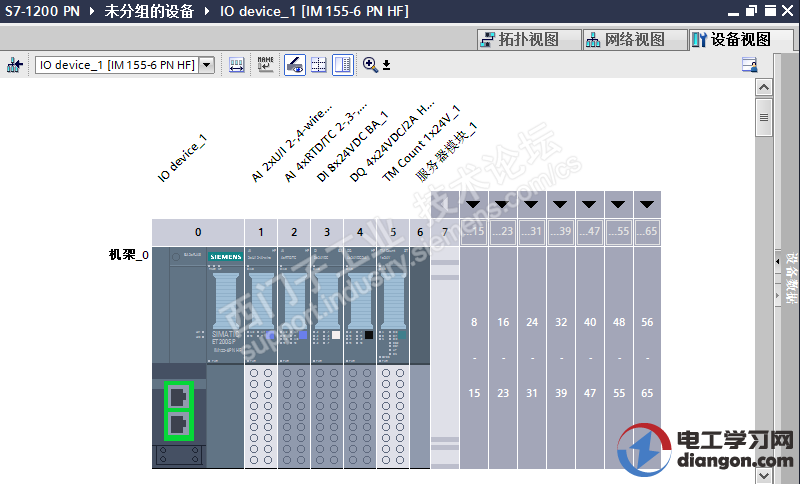Click slot header number 2
Image resolution: width=800 pixels, height=484 pixels.
294,233
